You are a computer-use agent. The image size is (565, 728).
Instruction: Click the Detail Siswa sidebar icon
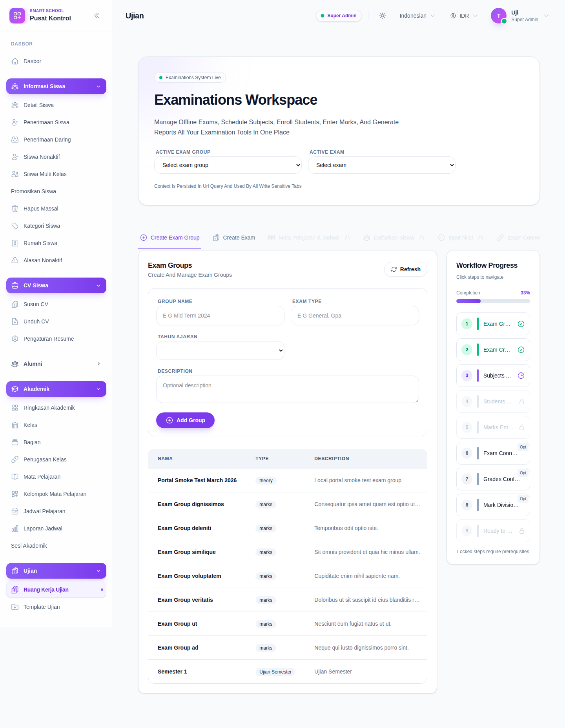coord(15,105)
